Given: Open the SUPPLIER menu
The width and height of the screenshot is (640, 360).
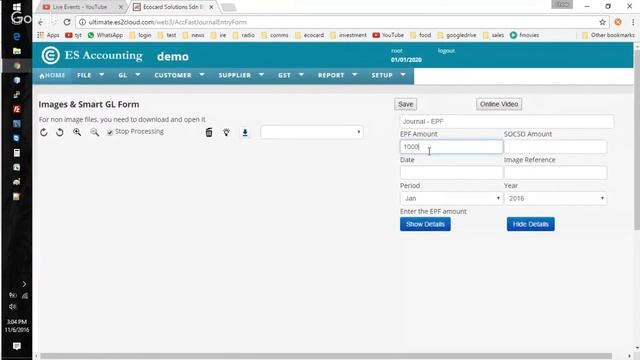Looking at the screenshot, I should point(241,75).
